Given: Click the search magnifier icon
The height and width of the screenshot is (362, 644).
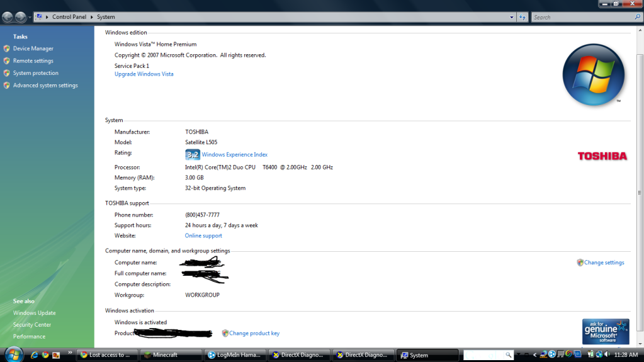Looking at the screenshot, I should coord(637,17).
